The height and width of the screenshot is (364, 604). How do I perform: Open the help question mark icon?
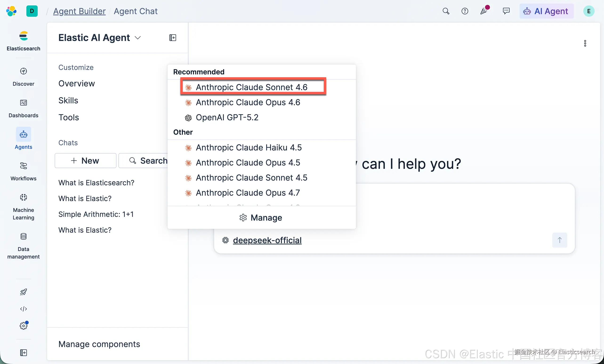pos(464,11)
